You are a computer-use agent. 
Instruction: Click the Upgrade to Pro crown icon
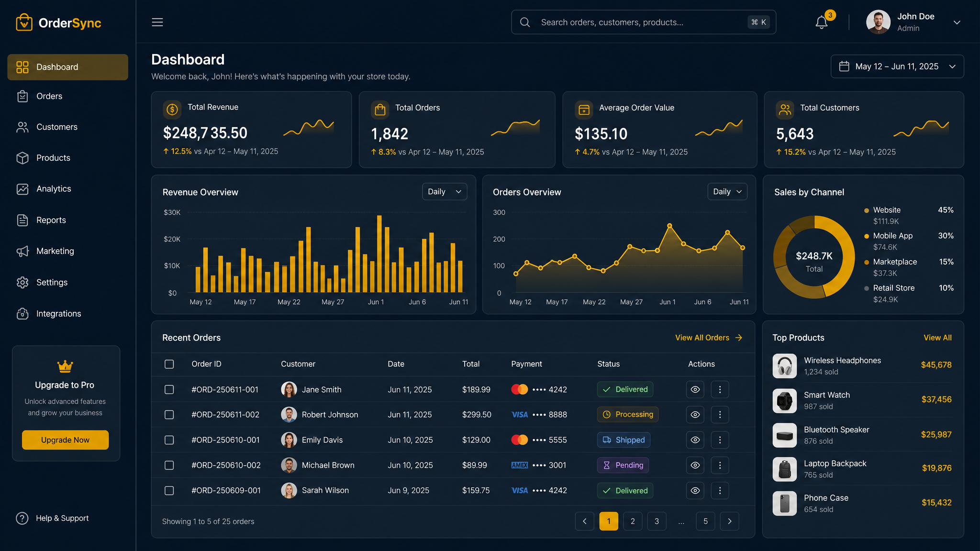[65, 366]
